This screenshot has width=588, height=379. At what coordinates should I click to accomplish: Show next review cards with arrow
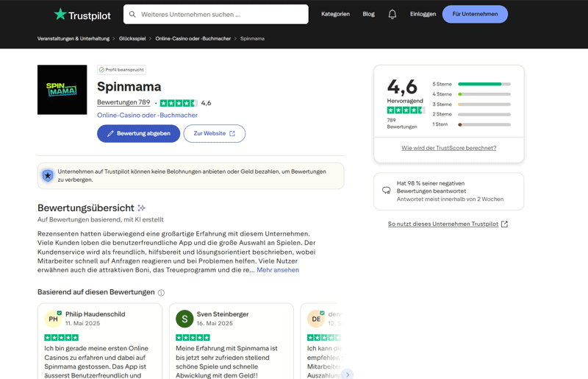coord(348,375)
